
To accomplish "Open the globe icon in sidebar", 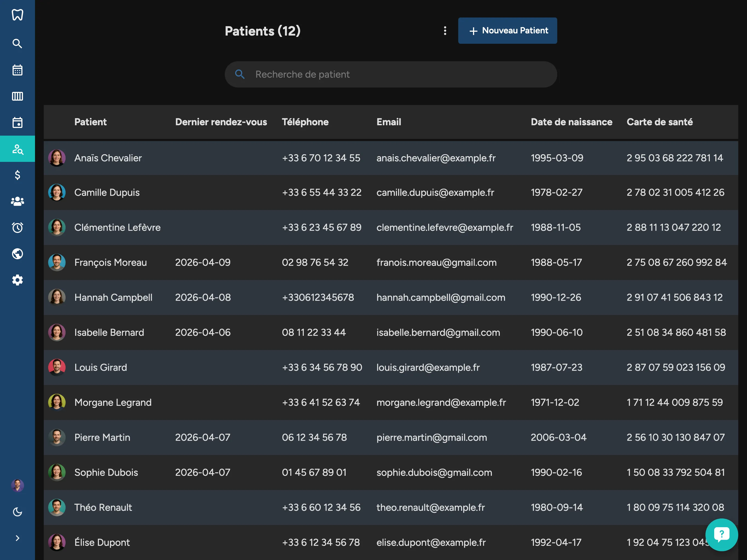I will coord(17,254).
